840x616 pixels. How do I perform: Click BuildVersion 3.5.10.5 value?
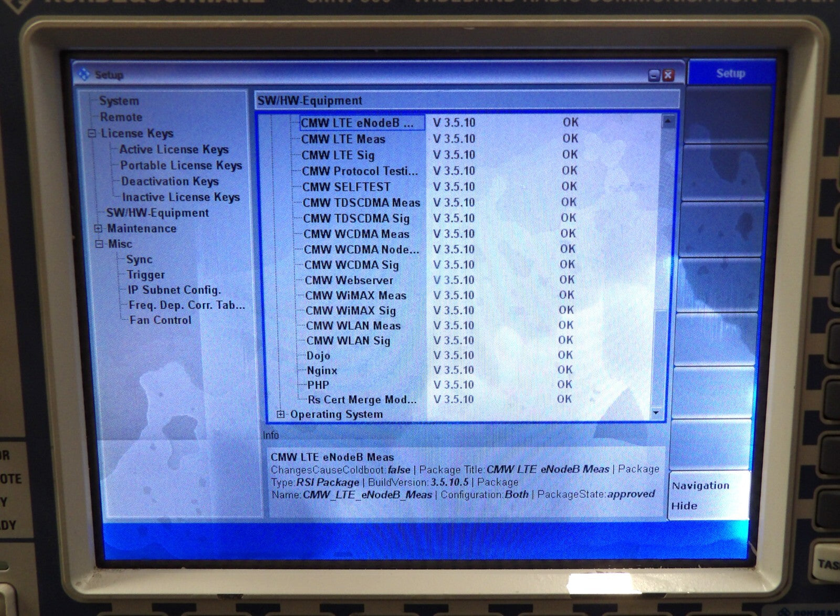click(x=449, y=482)
